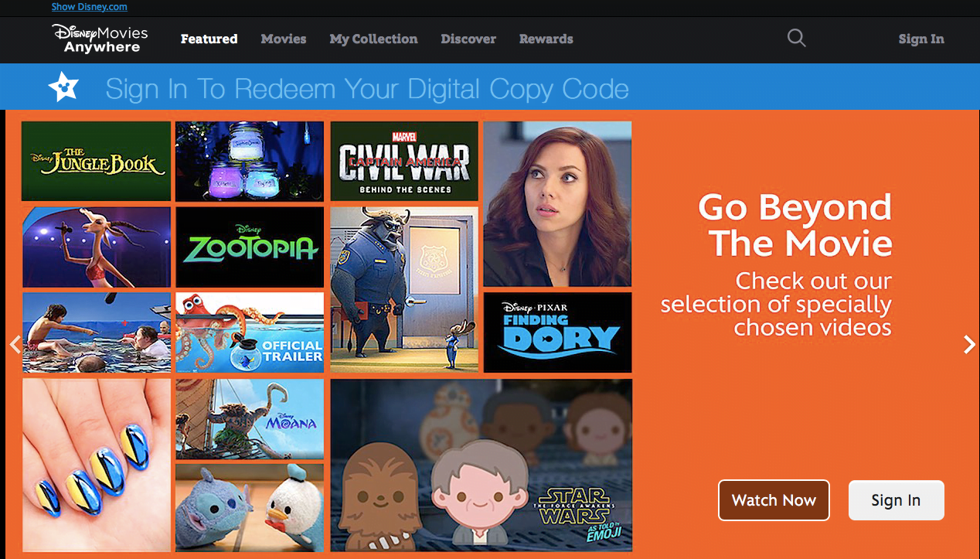This screenshot has height=559, width=980.
Task: Open the Movies tab
Action: [x=284, y=39]
